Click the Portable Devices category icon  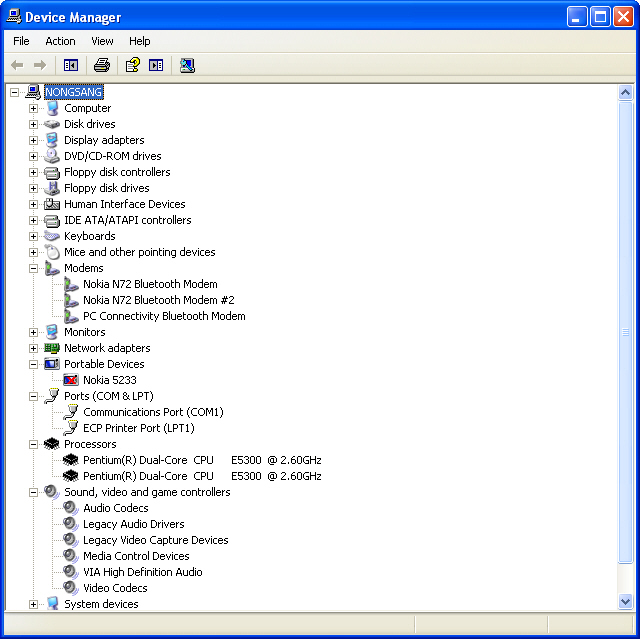pos(52,364)
